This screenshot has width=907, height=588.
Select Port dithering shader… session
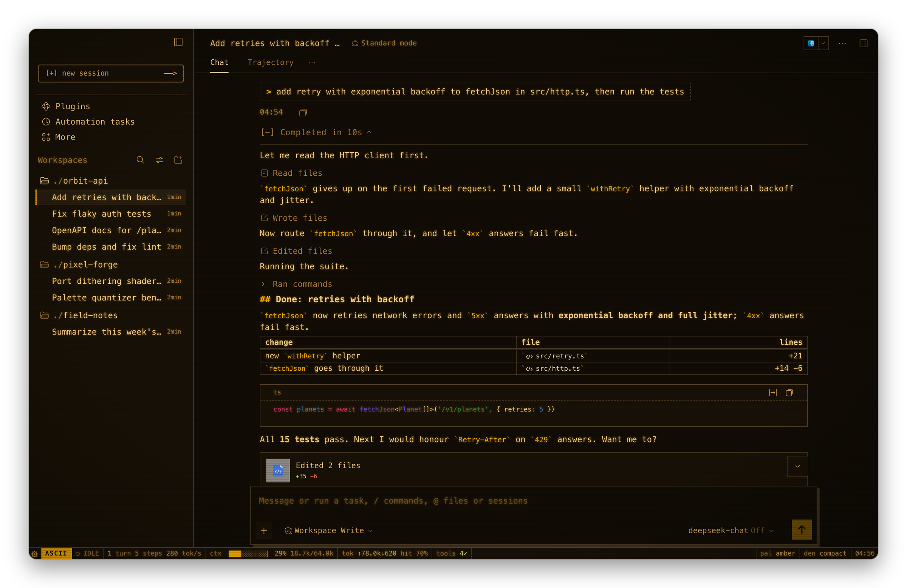[111, 281]
